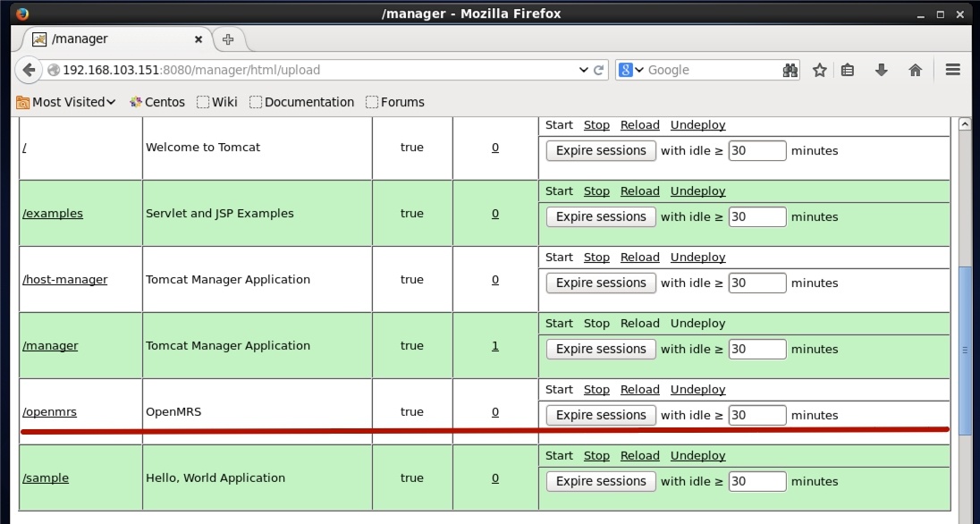
Task: Stop the /host-manager application
Action: pos(596,258)
